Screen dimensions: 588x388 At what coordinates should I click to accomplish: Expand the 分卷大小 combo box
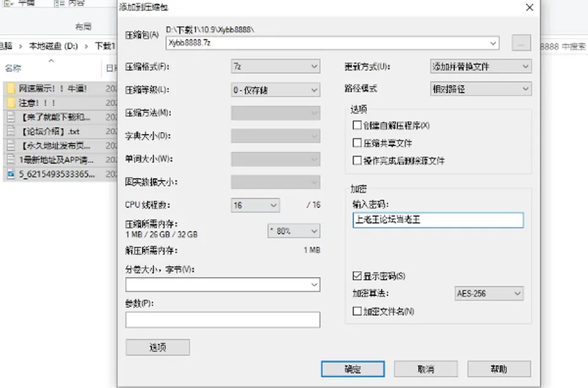(x=314, y=285)
